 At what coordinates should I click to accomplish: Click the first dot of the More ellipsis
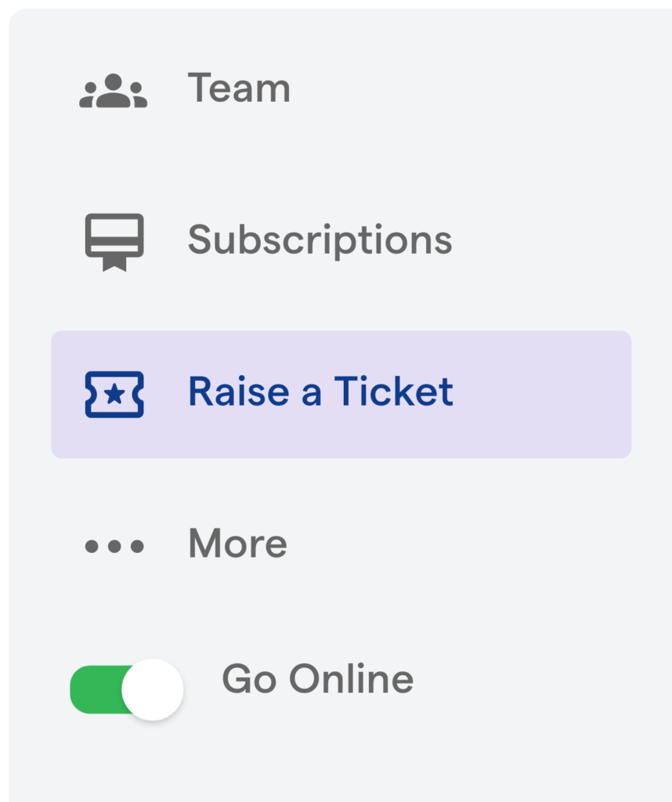pos(91,546)
